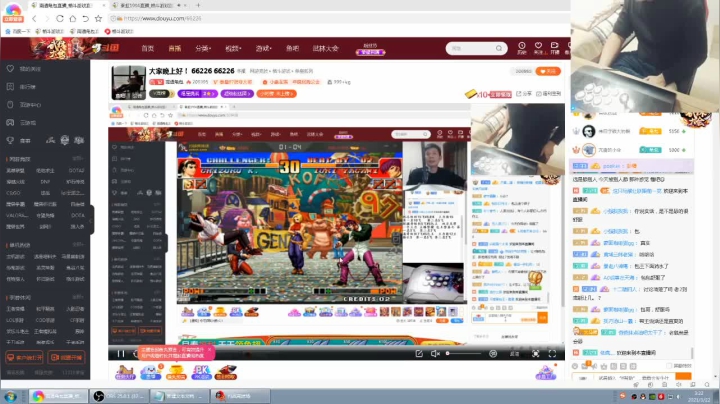This screenshot has height=404, width=720.
Task: Click the PK gift icon below player
Action: [x=201, y=372]
